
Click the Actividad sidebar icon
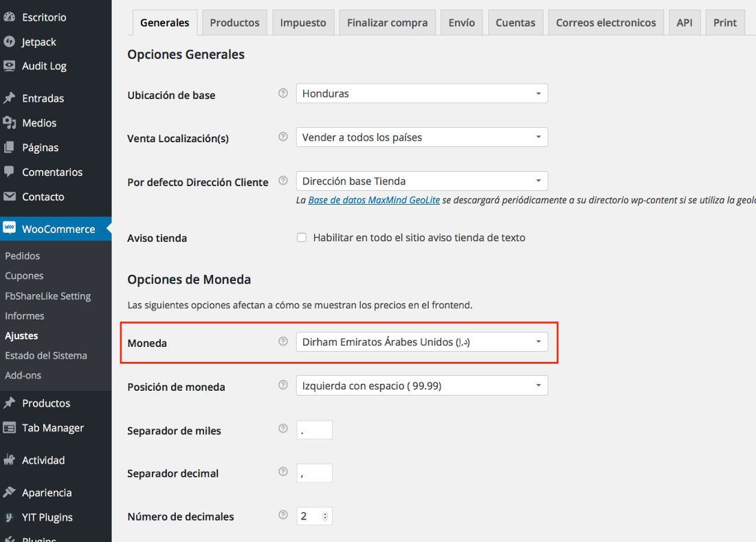click(9, 460)
